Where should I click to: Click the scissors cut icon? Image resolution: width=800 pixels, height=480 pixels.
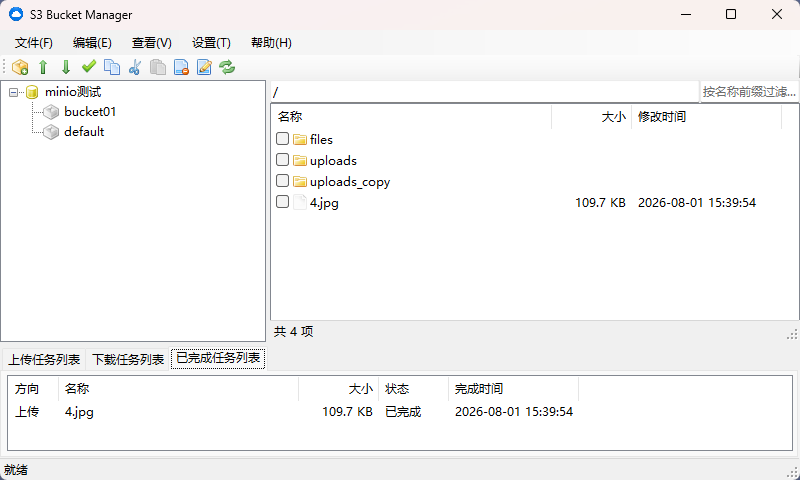[135, 67]
